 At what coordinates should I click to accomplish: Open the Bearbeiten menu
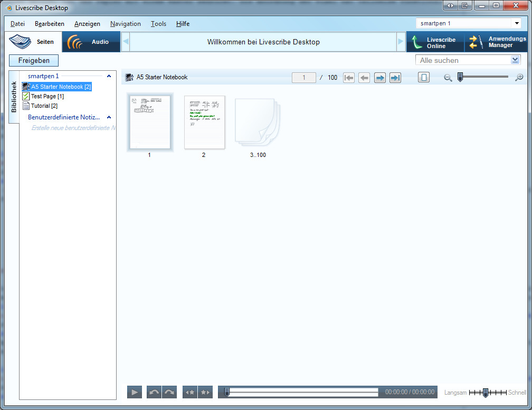pos(50,24)
